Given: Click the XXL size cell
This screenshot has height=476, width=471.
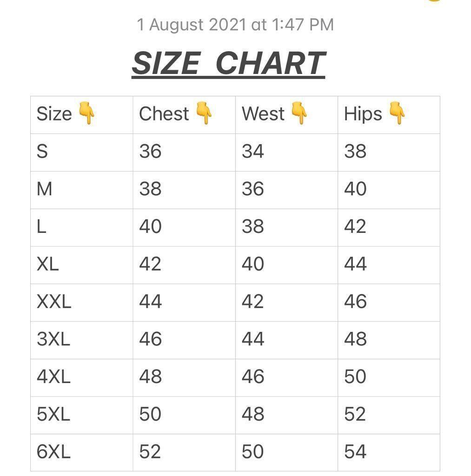Looking at the screenshot, I should tap(54, 302).
